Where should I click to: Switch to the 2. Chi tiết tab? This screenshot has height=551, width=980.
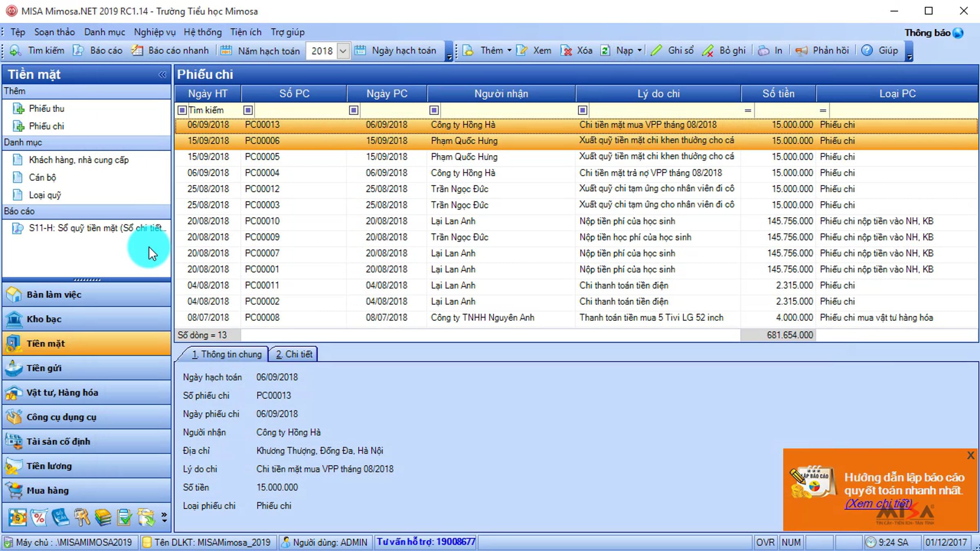coord(294,354)
